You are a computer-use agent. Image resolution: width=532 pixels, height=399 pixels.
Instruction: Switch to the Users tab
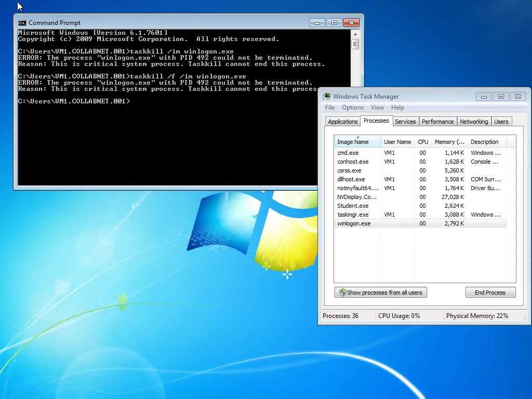pos(501,122)
